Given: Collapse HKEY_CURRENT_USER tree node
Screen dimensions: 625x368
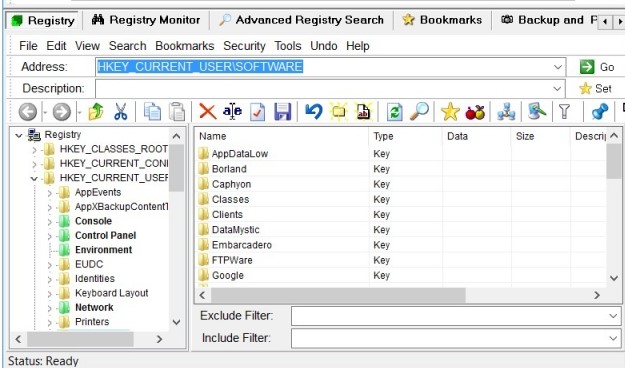Looking at the screenshot, I should coord(34,179).
